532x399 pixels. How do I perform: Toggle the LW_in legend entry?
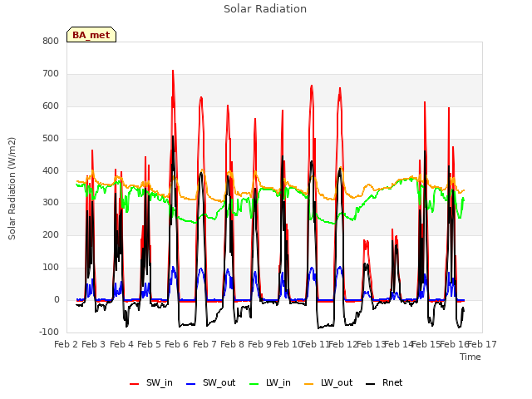pos(270,382)
